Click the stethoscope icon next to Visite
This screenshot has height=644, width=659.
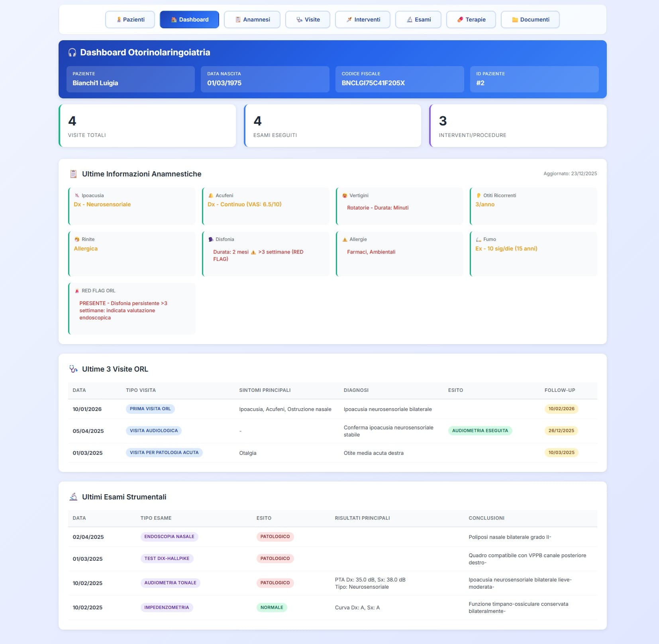[x=300, y=19]
